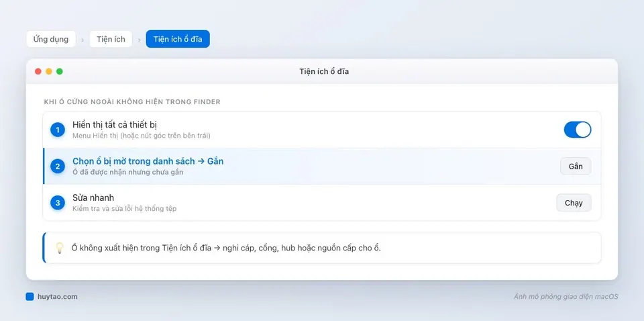This screenshot has height=321, width=644.
Task: Open the huytao.com link
Action: [58, 297]
